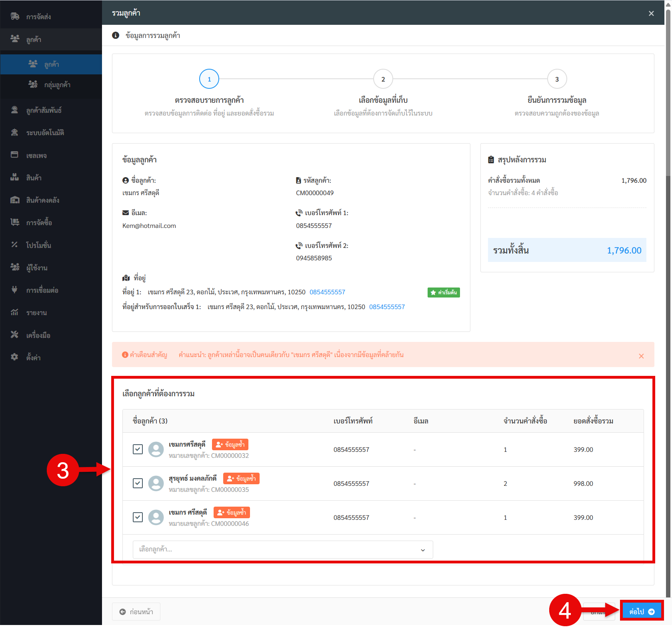Click the percent icon for promotions
Image resolution: width=672 pixels, height=627 pixels.
15,245
